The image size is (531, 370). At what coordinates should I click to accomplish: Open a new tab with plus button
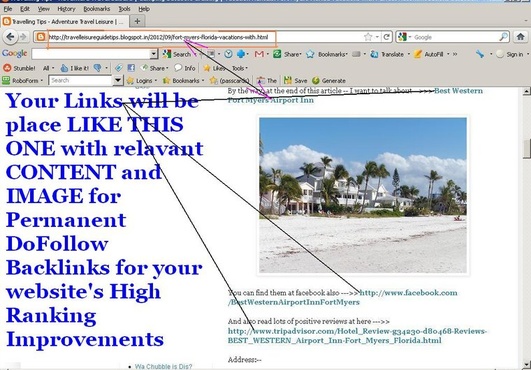click(x=137, y=21)
